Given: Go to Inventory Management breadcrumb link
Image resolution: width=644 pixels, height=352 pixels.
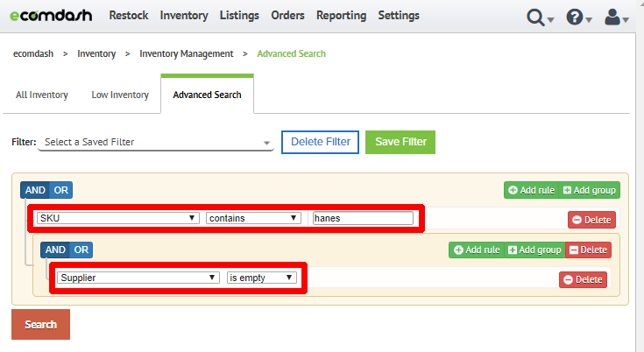Looking at the screenshot, I should [x=187, y=53].
